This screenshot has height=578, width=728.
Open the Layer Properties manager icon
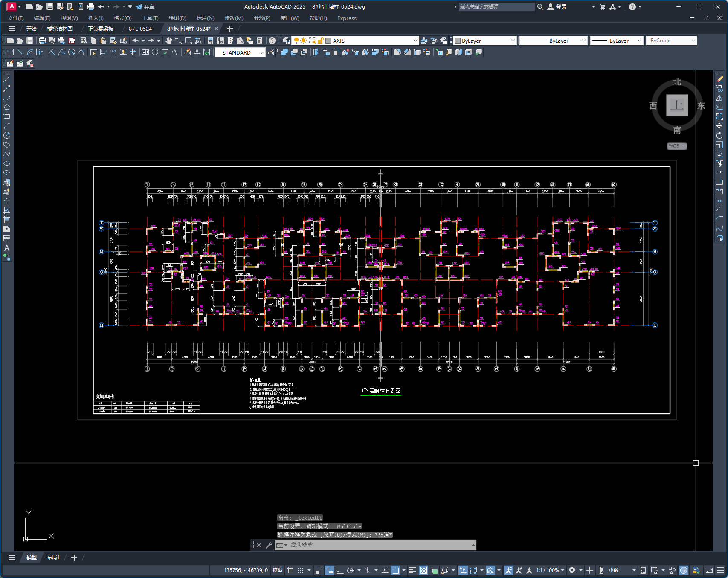point(286,41)
